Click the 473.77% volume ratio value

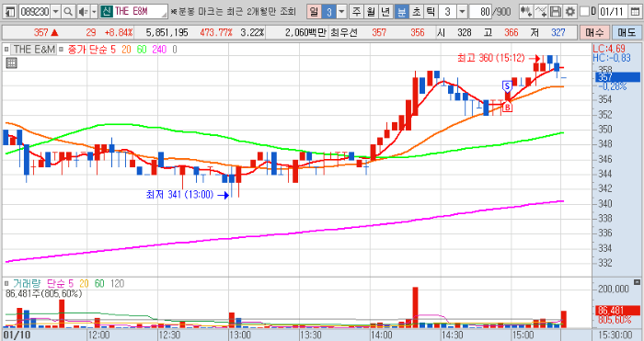[216, 32]
